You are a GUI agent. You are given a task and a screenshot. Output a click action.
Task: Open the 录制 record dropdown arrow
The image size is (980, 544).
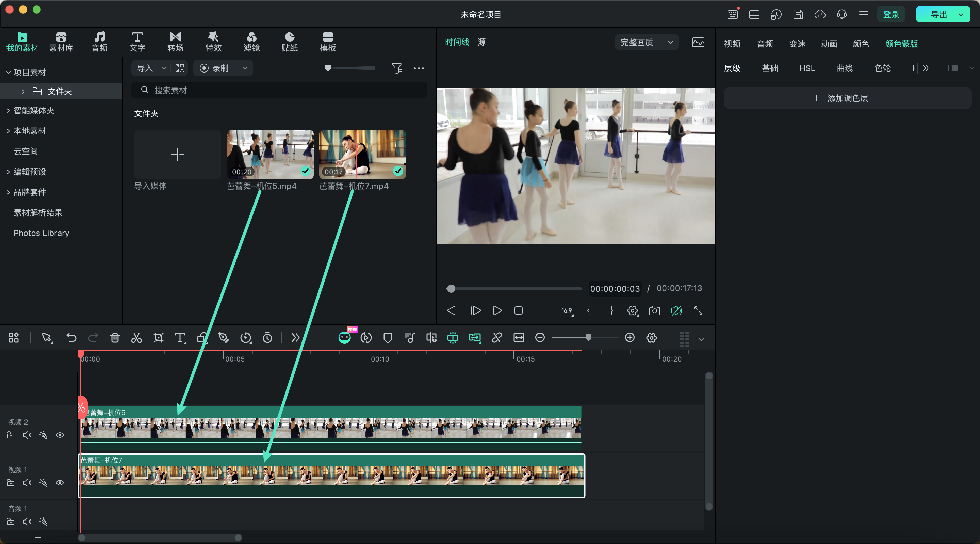(x=245, y=68)
